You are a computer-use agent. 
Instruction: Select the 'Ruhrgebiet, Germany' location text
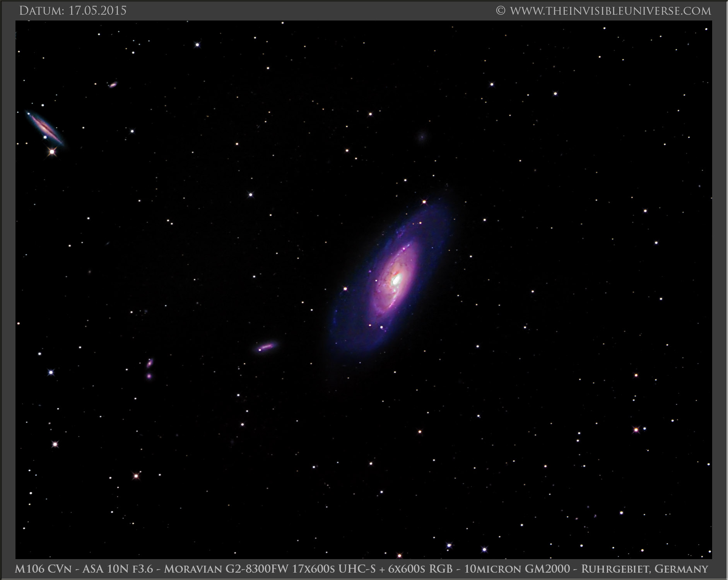(645, 569)
